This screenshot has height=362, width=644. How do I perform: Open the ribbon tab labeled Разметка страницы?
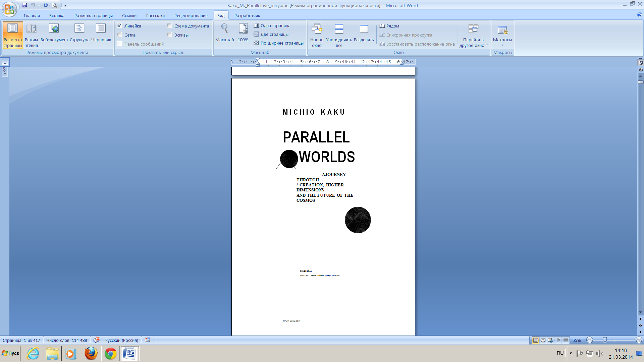(94, 15)
